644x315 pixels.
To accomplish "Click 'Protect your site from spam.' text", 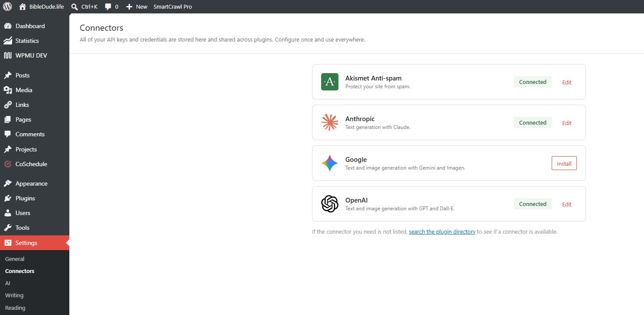I will click(378, 87).
